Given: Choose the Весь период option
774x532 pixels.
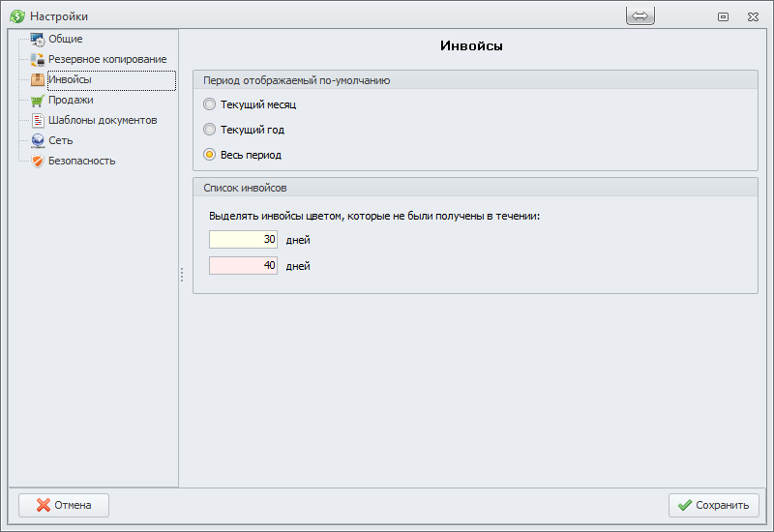Looking at the screenshot, I should (209, 154).
